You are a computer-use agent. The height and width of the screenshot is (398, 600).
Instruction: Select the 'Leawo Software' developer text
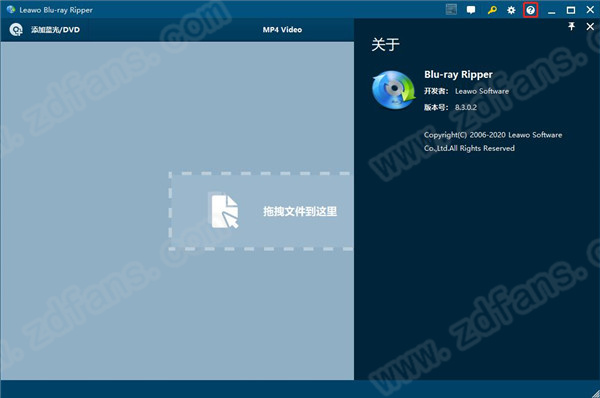pyautogui.click(x=482, y=91)
